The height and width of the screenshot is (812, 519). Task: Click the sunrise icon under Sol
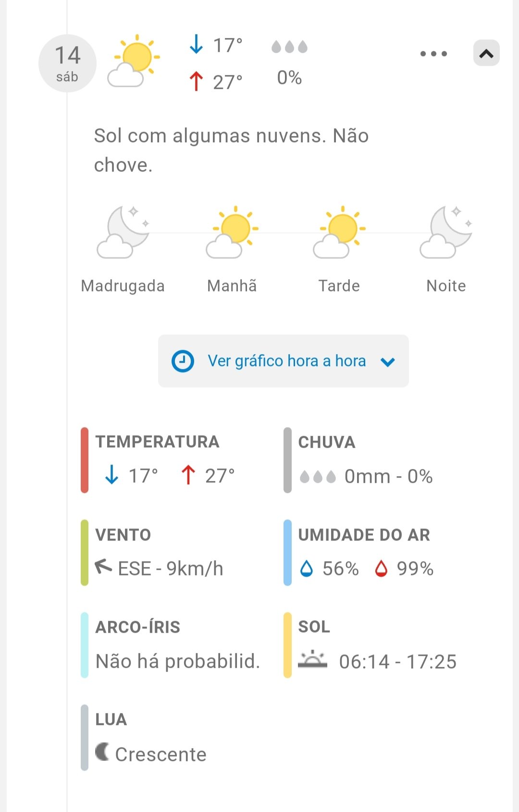click(312, 659)
